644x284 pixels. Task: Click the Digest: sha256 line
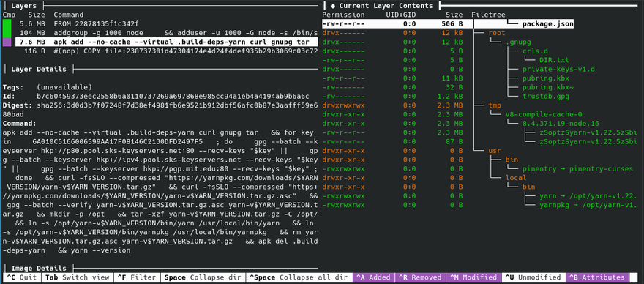pos(160,105)
